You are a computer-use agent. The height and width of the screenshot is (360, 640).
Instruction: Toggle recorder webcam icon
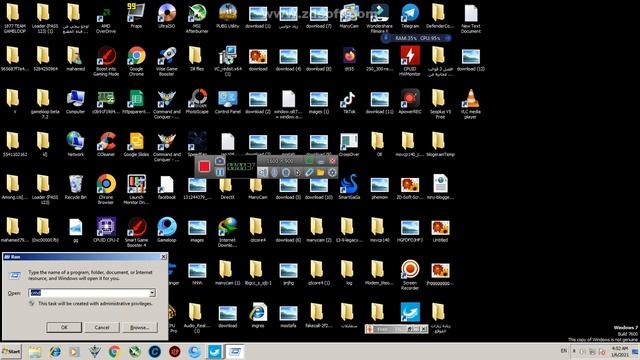click(286, 173)
